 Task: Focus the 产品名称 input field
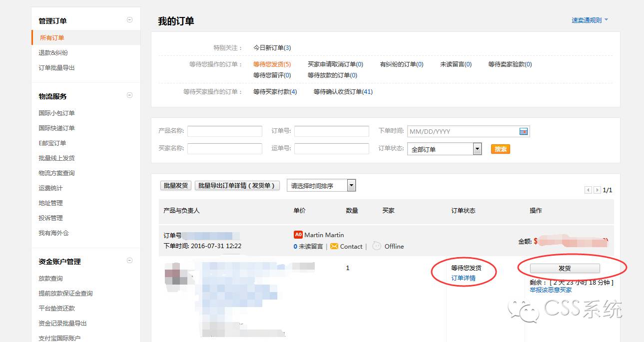point(225,131)
